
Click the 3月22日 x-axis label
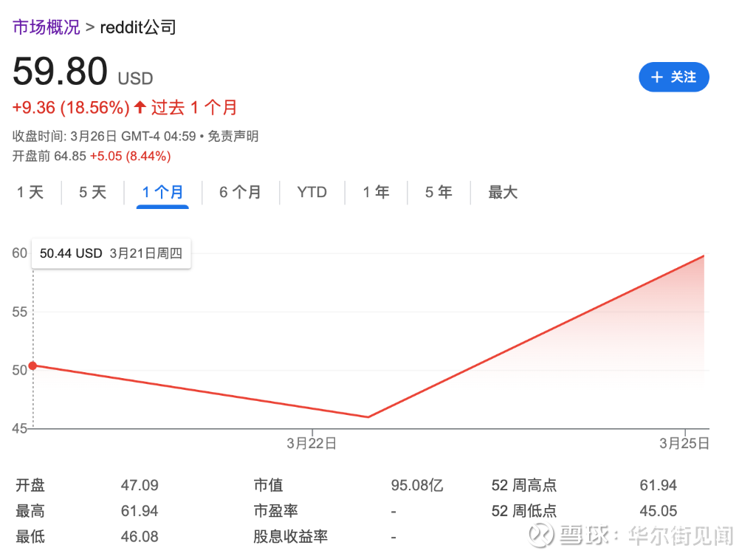[x=312, y=443]
